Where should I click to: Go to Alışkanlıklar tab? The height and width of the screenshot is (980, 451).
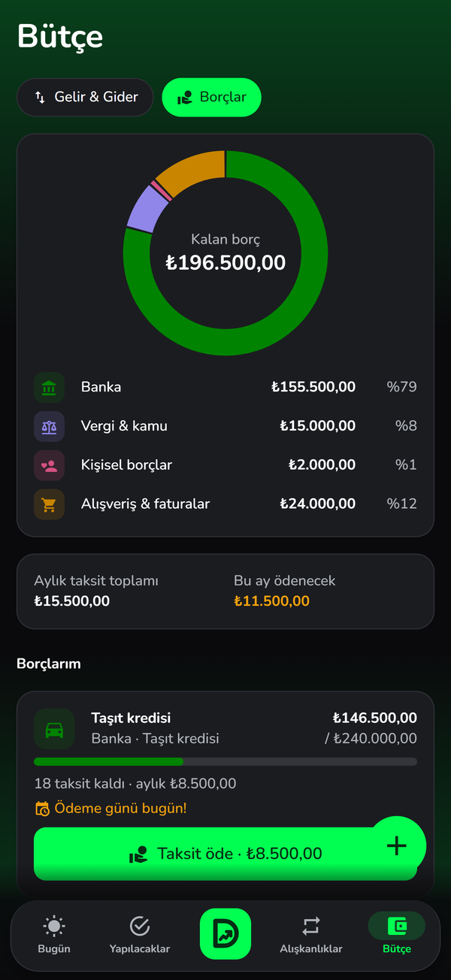pos(311,934)
